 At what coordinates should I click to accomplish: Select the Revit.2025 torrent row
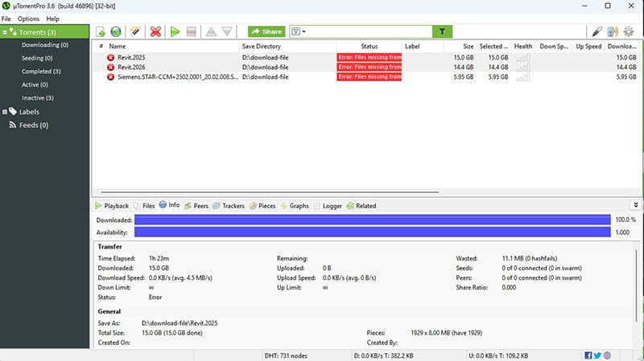pyautogui.click(x=366, y=57)
